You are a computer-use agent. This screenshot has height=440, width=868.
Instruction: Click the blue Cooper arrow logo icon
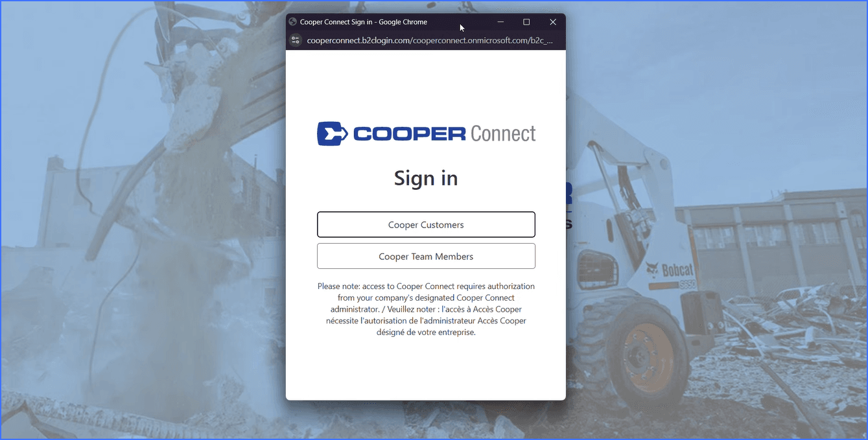coord(333,133)
